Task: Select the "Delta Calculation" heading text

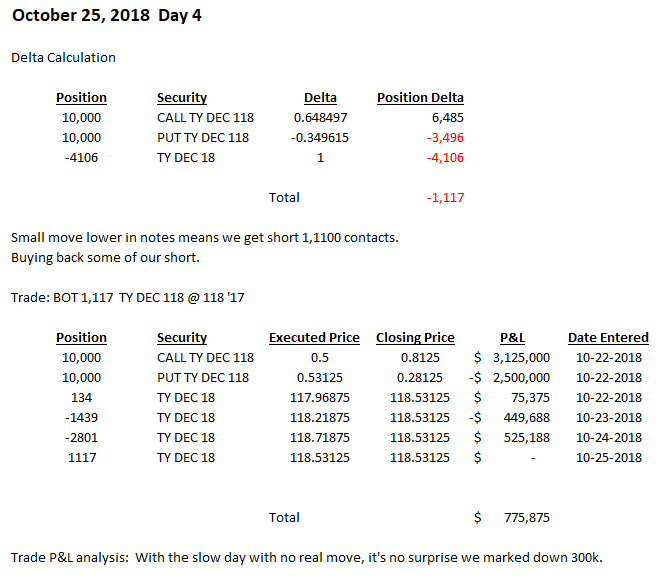Action: [63, 57]
